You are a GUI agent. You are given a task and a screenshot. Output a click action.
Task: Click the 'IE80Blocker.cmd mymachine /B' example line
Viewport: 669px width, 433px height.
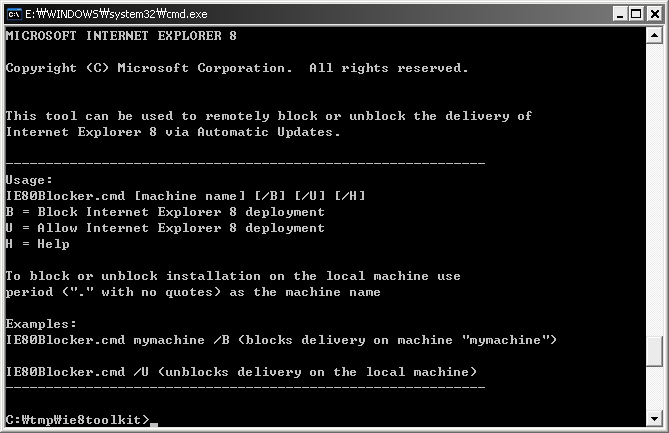tap(281, 340)
